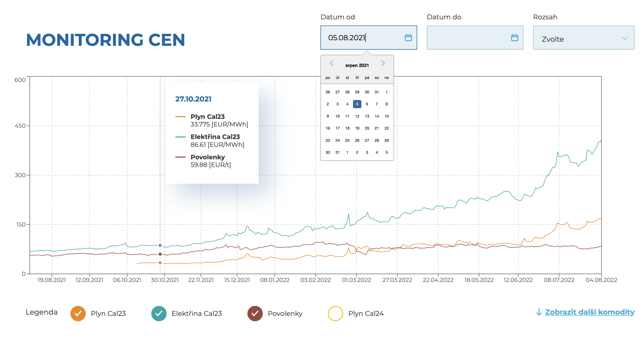Select day 12 in srpen 2021 calendar
Viewport: 644px width, 338px height.
(x=357, y=116)
